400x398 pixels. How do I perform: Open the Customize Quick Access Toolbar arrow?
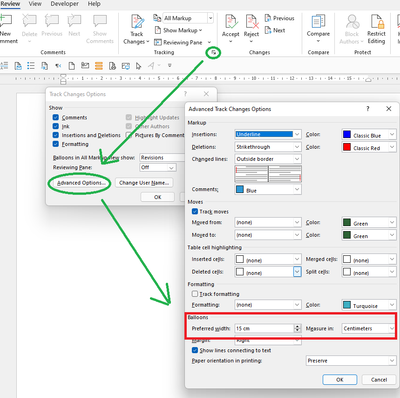coord(169,66)
